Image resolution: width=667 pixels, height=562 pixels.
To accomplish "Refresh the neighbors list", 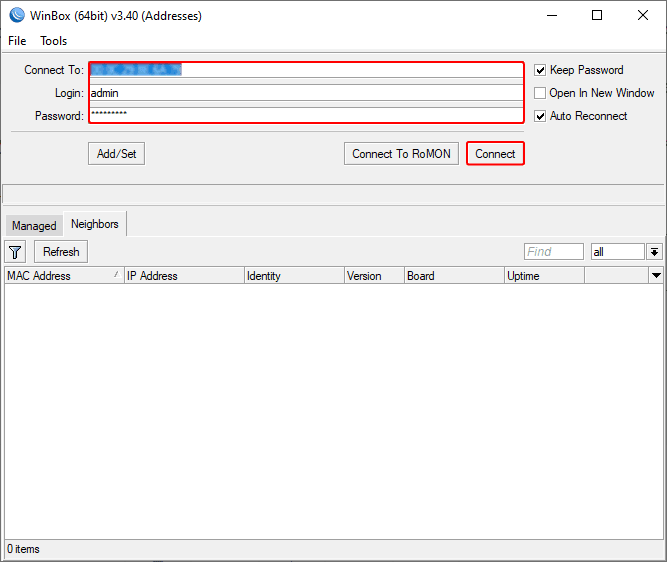I will pyautogui.click(x=61, y=252).
